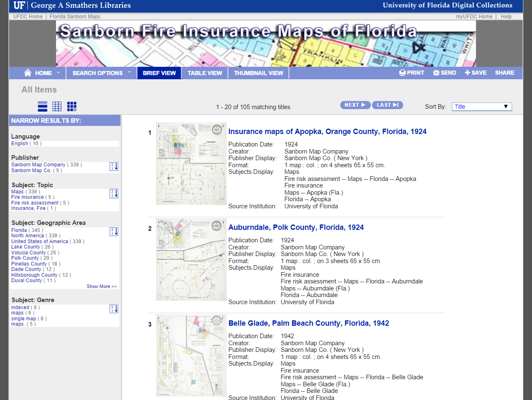Open the Belle Glade map thumbnail
The image size is (532, 400).
(x=191, y=355)
